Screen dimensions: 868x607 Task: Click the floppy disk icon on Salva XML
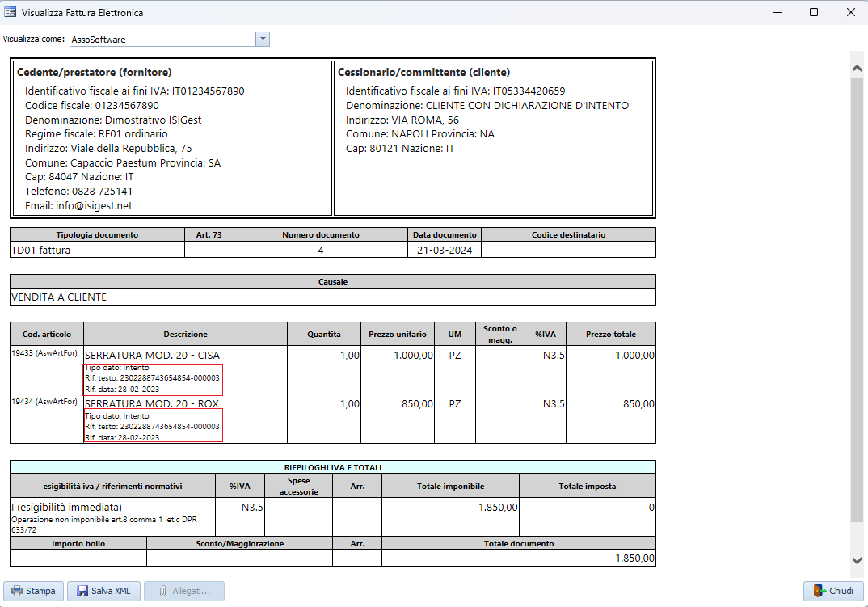tap(81, 590)
